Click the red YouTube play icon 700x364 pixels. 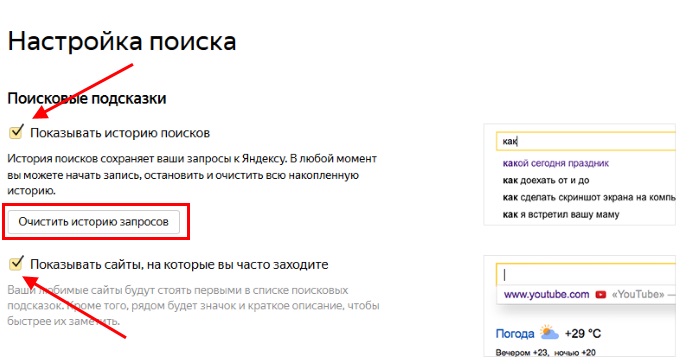click(600, 294)
